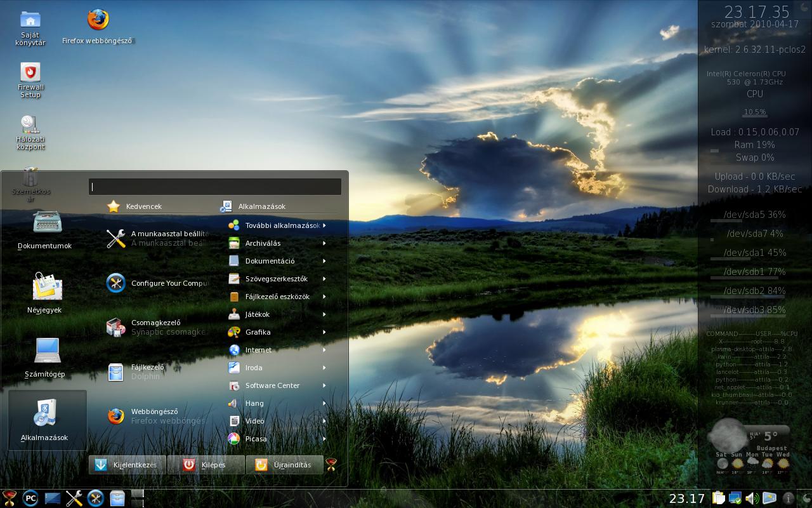Open Fájlkezelő Dolphin favorite
The height and width of the screenshot is (508, 812).
click(157, 372)
